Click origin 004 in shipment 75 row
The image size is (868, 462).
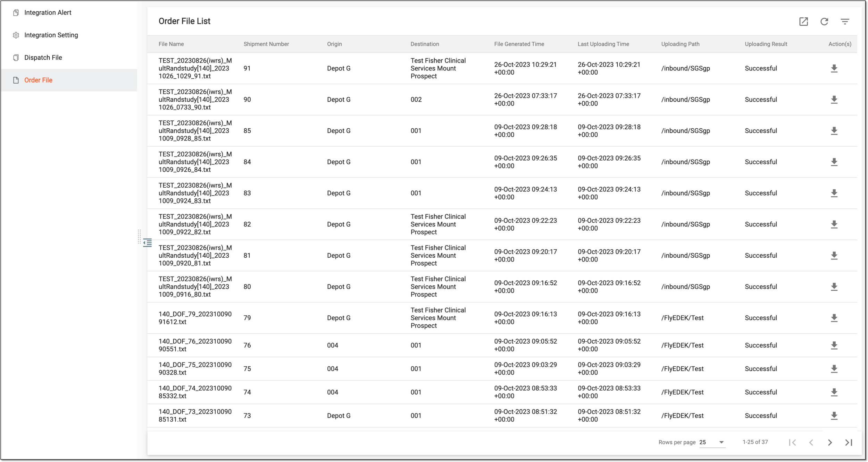[332, 369]
